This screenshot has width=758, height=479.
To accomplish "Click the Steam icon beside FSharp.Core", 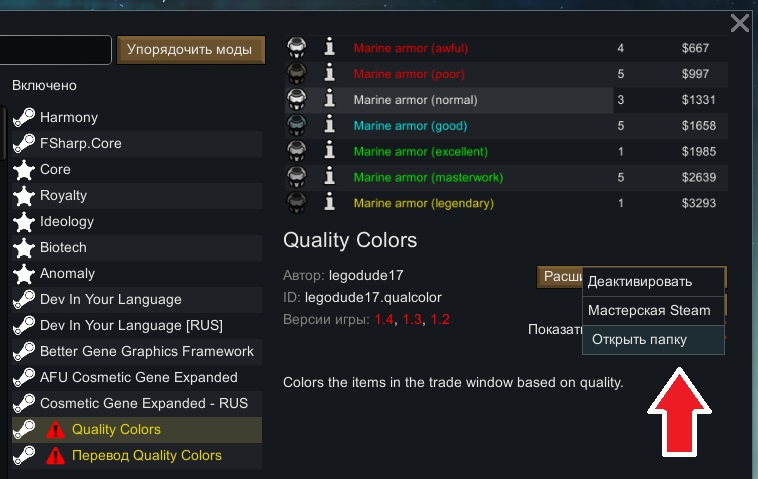I will point(24,144).
